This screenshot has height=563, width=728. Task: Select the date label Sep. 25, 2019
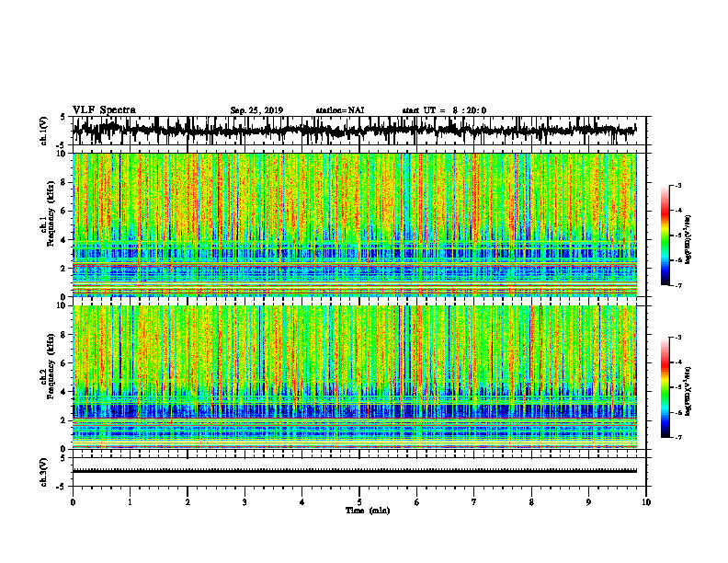[256, 110]
